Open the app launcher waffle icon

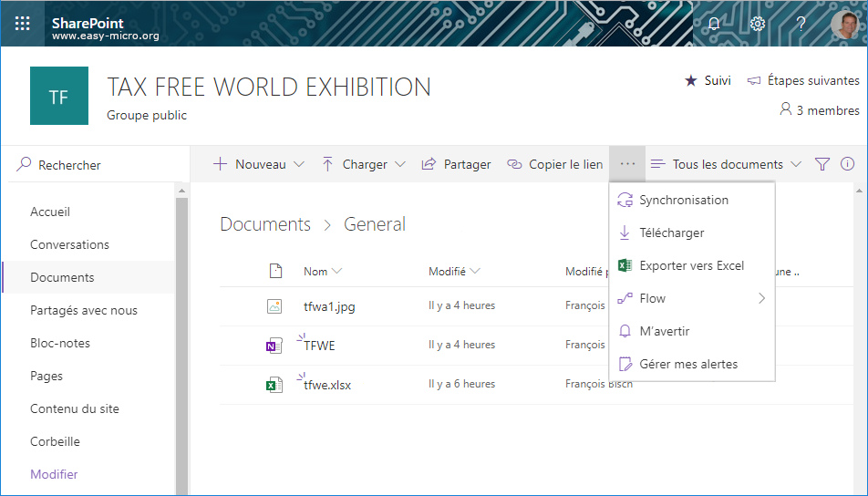click(23, 24)
